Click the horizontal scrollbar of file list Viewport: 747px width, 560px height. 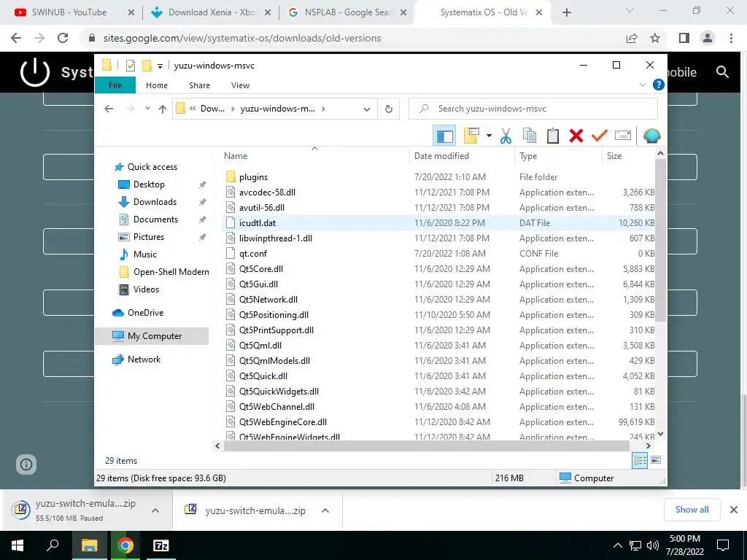tap(426, 446)
